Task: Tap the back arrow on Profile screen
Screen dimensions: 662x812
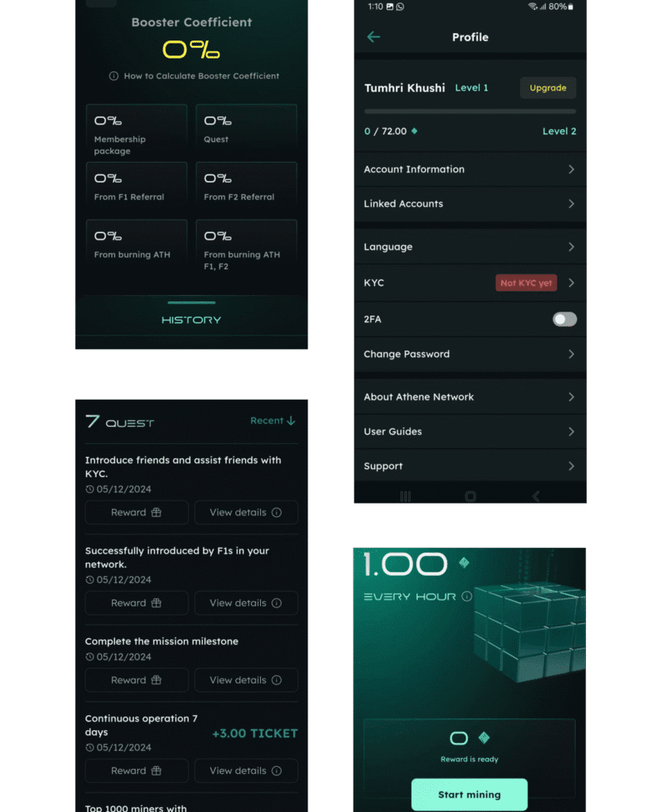Action: (x=373, y=36)
